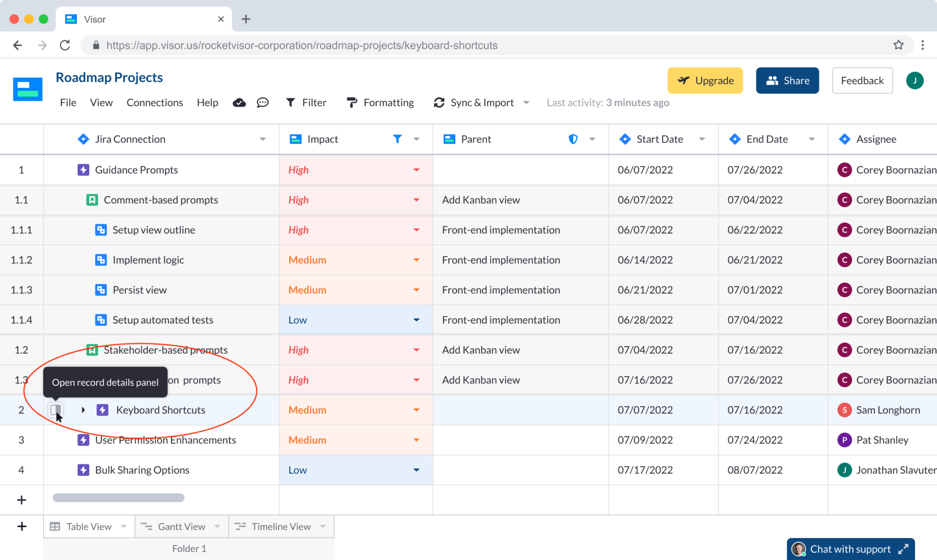The image size is (937, 560).
Task: Click the Folder 1 label
Action: pos(189,548)
